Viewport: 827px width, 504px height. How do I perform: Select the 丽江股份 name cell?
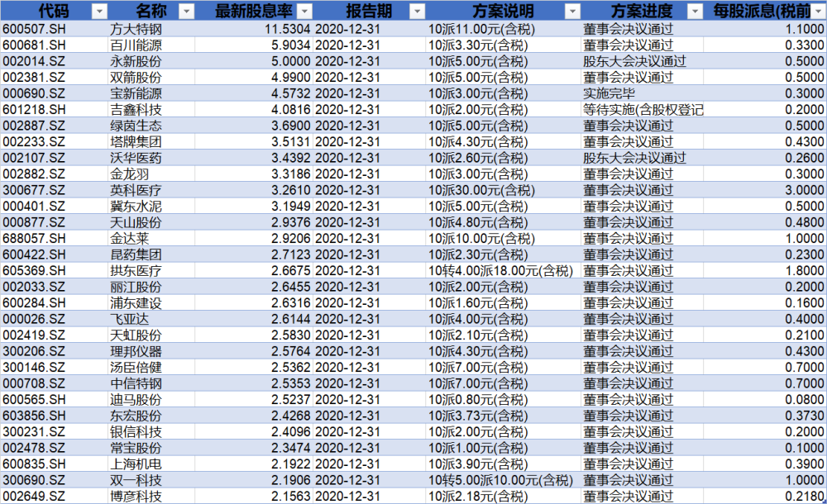[151, 287]
